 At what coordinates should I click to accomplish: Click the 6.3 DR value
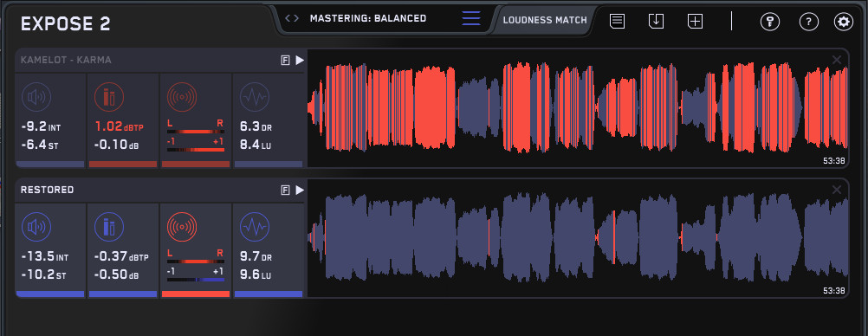click(x=256, y=127)
